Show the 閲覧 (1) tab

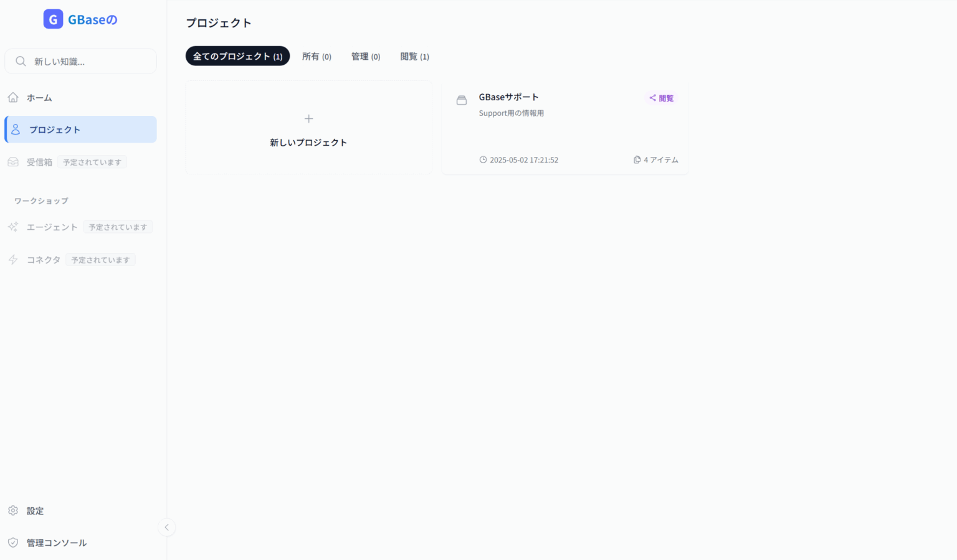click(x=414, y=56)
